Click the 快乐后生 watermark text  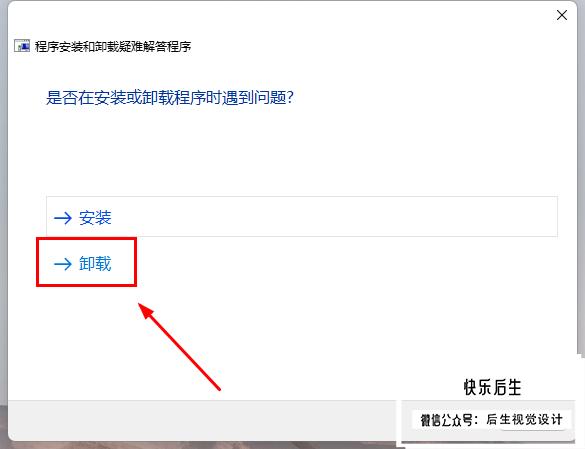(x=492, y=387)
